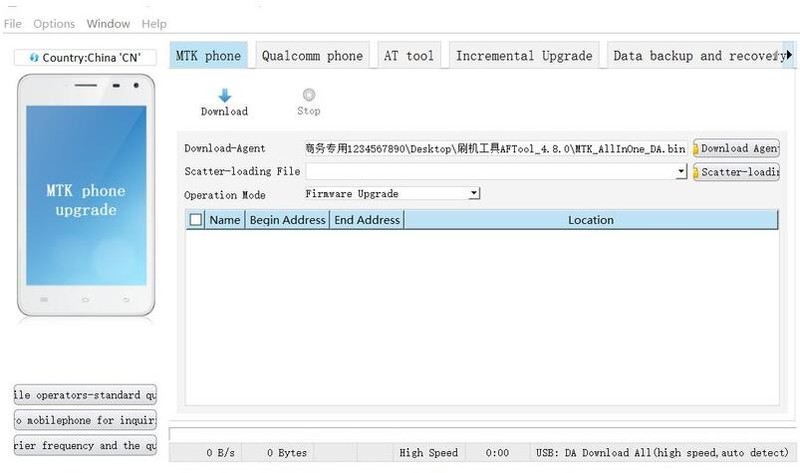
Task: Open the Options menu
Action: pyautogui.click(x=54, y=24)
